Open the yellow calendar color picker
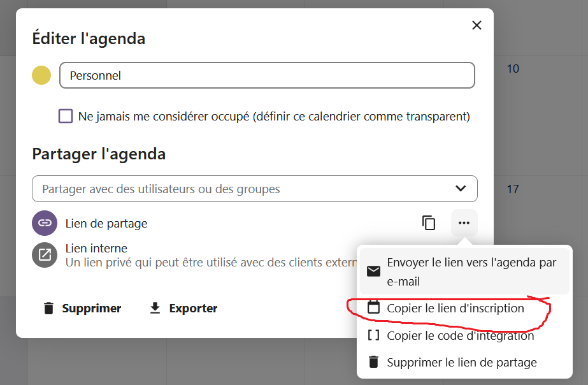 (x=41, y=75)
